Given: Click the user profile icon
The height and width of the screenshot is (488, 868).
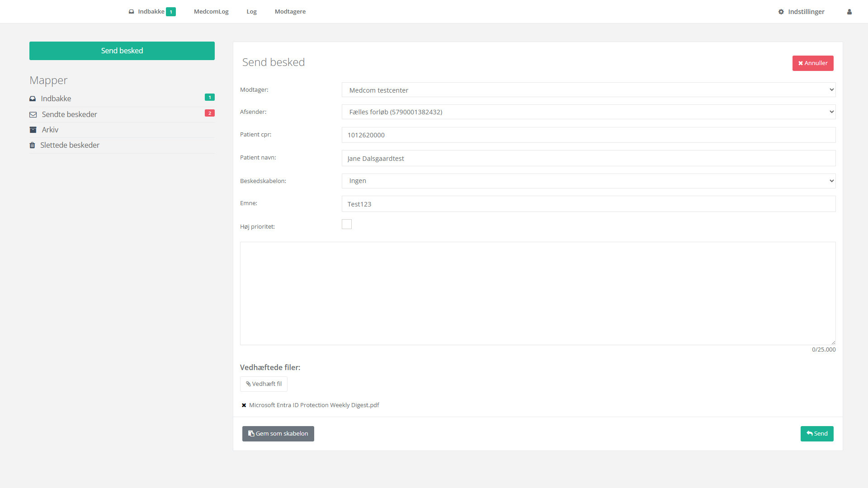Looking at the screenshot, I should pyautogui.click(x=849, y=12).
